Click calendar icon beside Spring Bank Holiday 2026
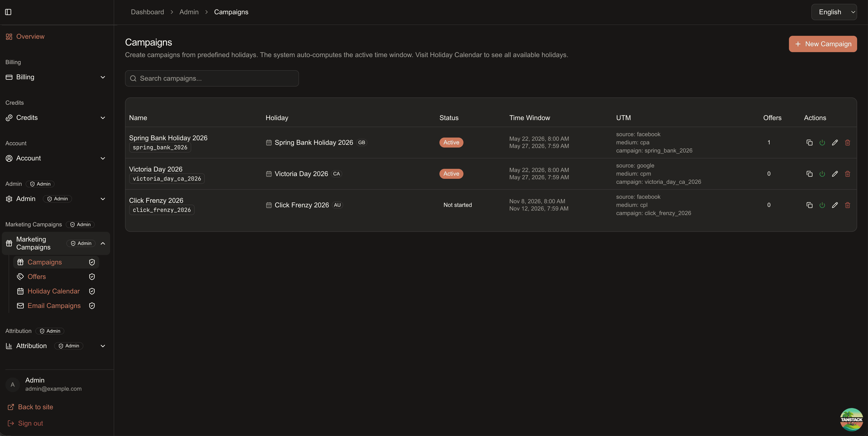The image size is (868, 436). pyautogui.click(x=269, y=143)
